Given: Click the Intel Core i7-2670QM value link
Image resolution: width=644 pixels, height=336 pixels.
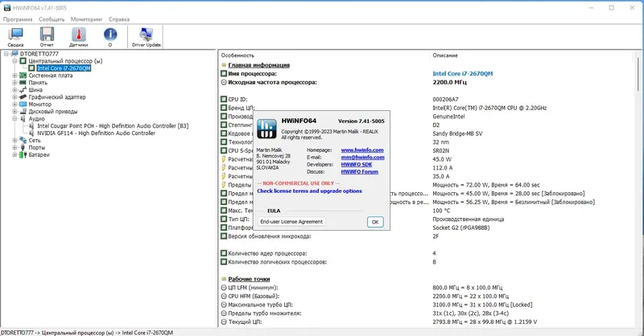Looking at the screenshot, I should click(x=462, y=73).
